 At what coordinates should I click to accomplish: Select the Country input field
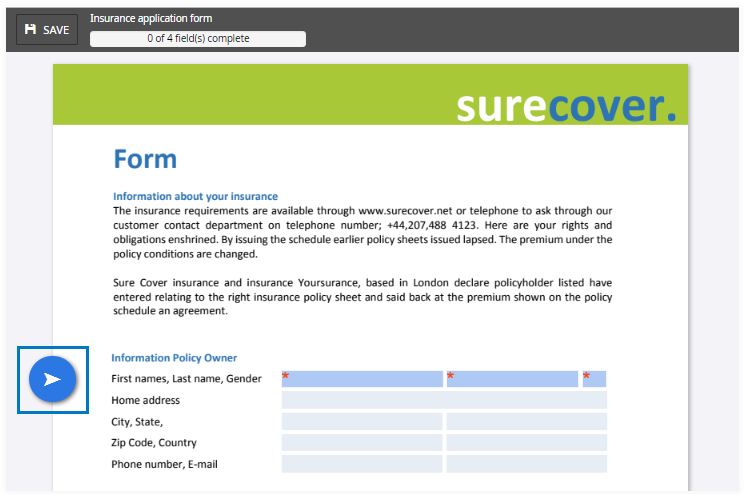pyautogui.click(x=526, y=442)
